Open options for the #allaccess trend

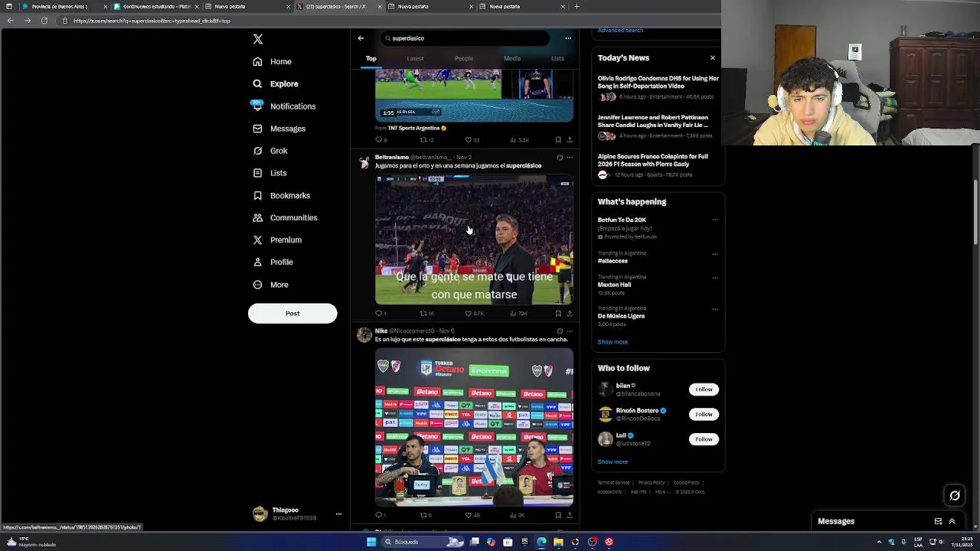[715, 254]
